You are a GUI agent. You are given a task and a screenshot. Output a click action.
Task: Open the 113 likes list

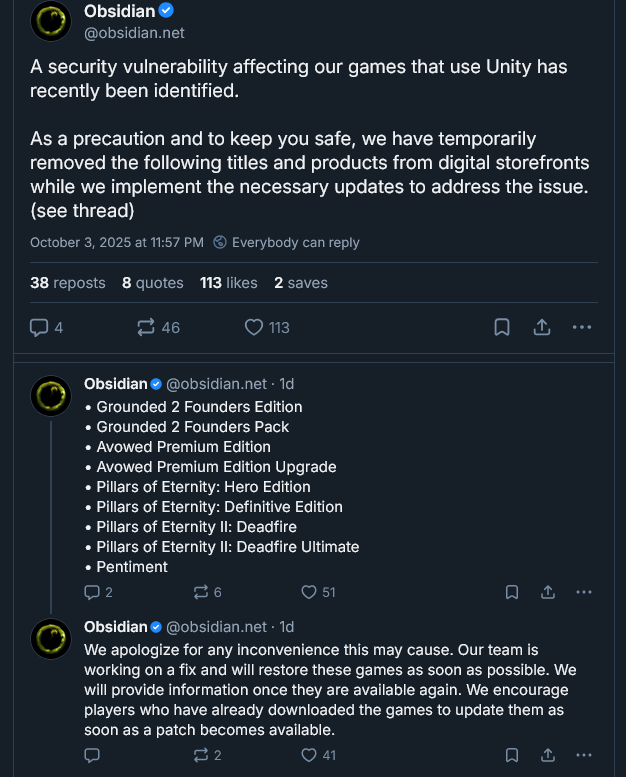(x=228, y=283)
